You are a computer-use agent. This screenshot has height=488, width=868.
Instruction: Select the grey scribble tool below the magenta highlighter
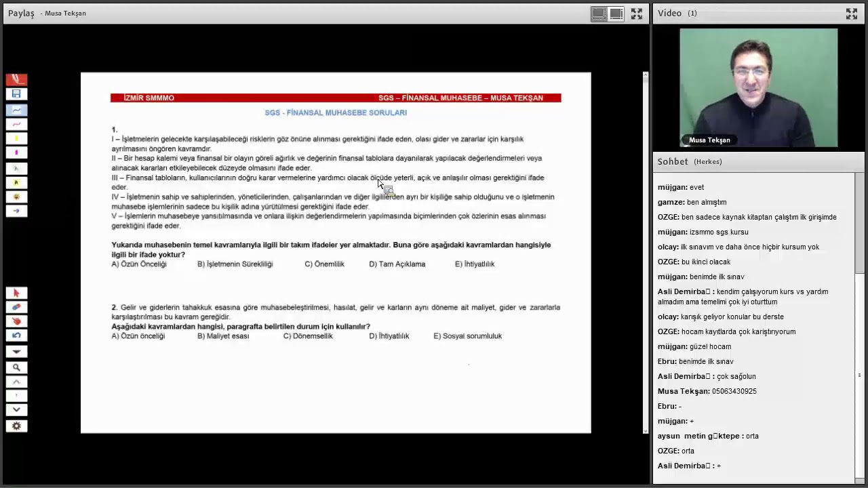tap(16, 167)
